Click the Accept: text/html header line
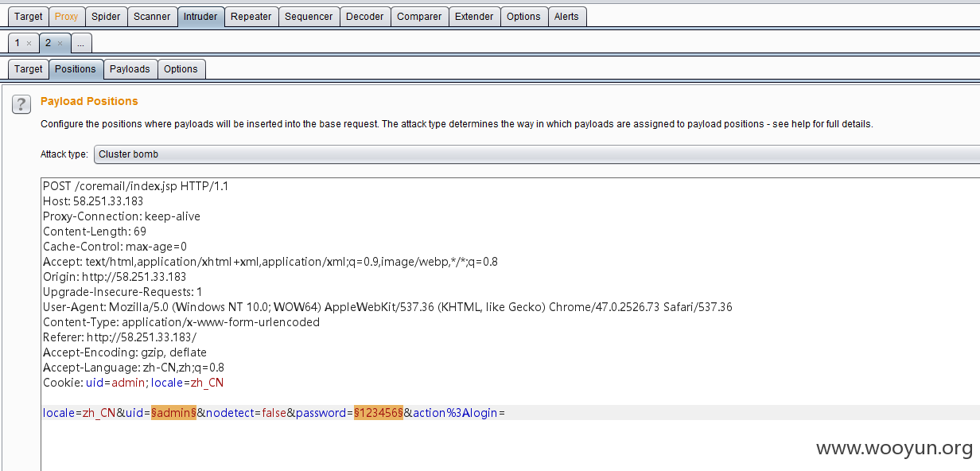 coord(270,262)
